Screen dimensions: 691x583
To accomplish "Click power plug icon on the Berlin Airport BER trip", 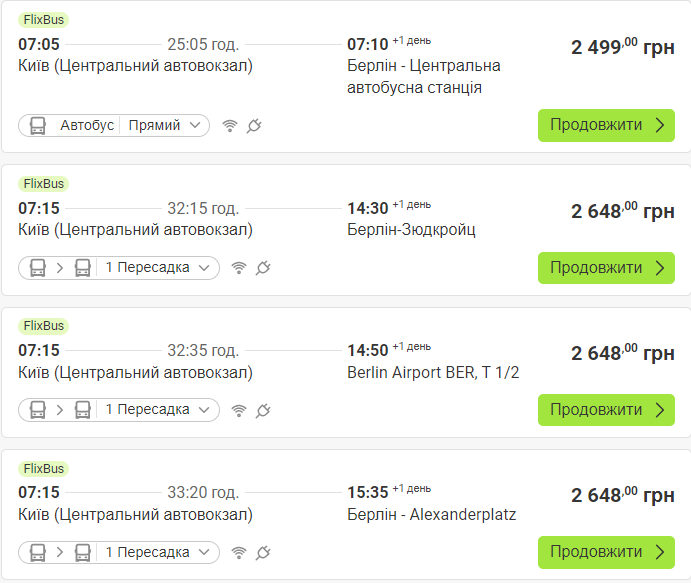I will (x=263, y=410).
